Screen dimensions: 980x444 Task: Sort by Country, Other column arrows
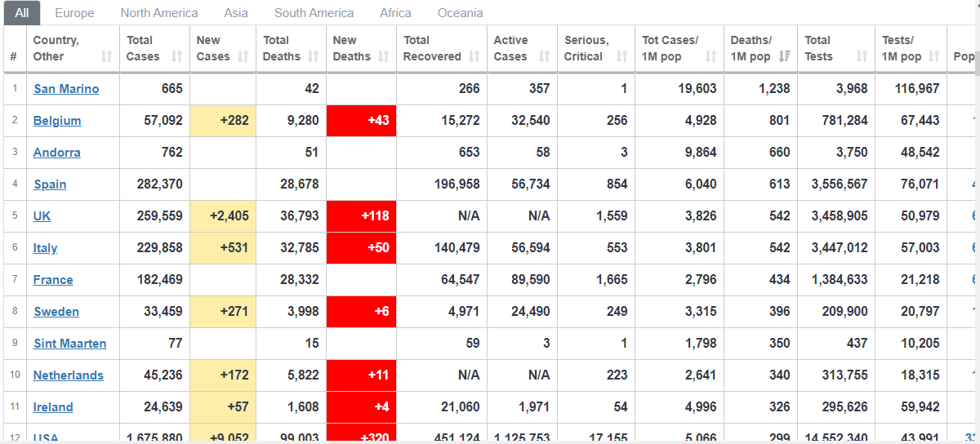point(107,56)
